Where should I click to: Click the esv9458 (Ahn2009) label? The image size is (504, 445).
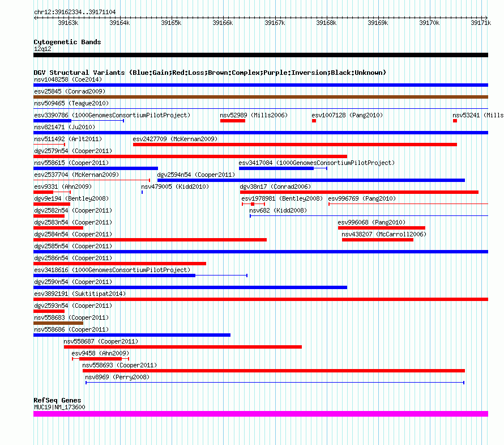(100, 353)
